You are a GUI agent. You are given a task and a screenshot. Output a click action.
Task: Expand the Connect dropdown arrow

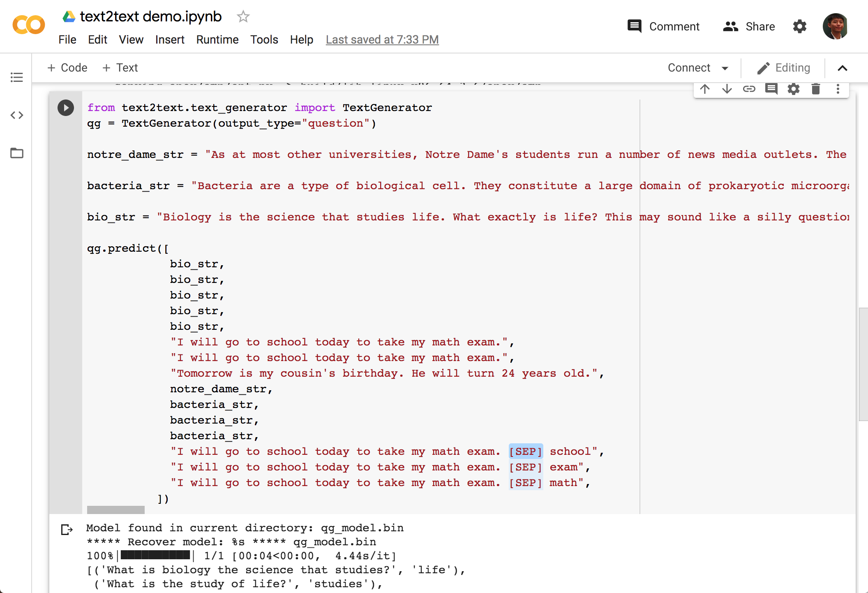[725, 68]
